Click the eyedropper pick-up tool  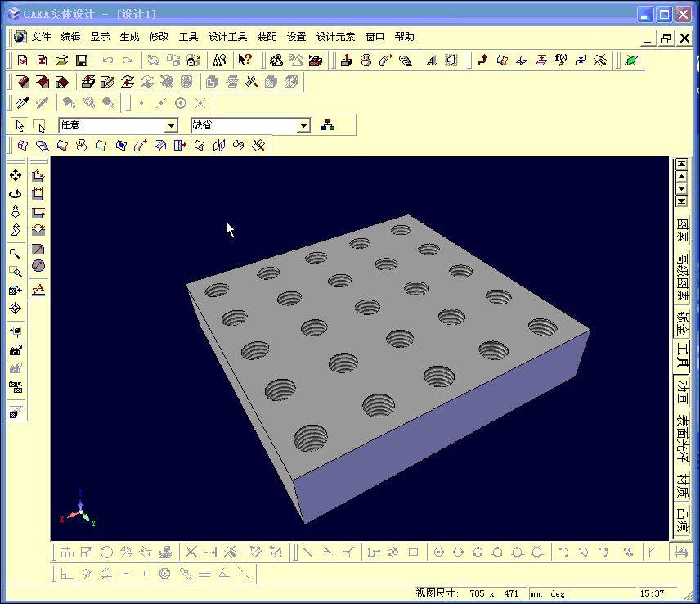pyautogui.click(x=22, y=103)
